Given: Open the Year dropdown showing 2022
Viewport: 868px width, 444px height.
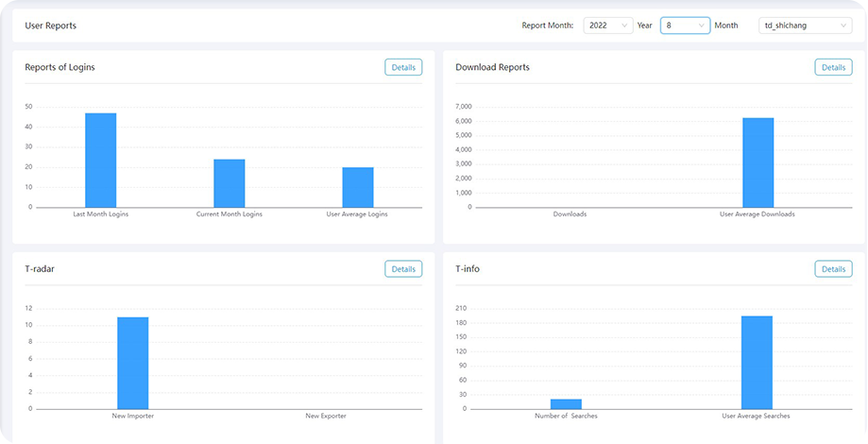Looking at the screenshot, I should (608, 26).
